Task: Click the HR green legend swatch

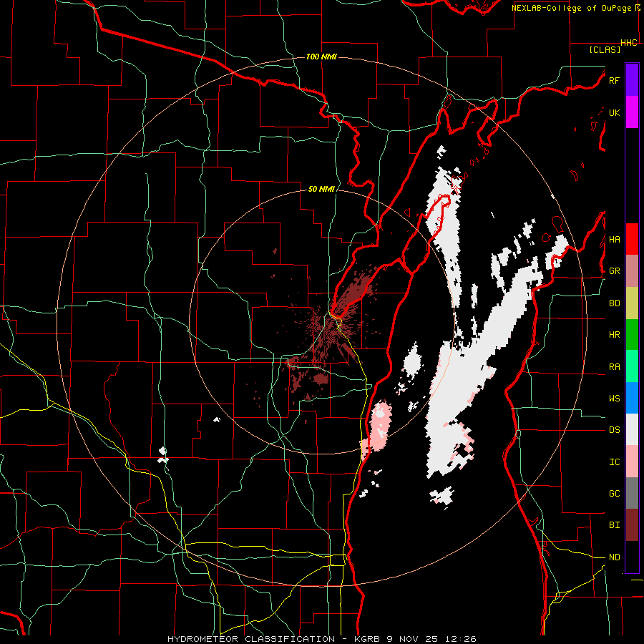Action: click(632, 335)
